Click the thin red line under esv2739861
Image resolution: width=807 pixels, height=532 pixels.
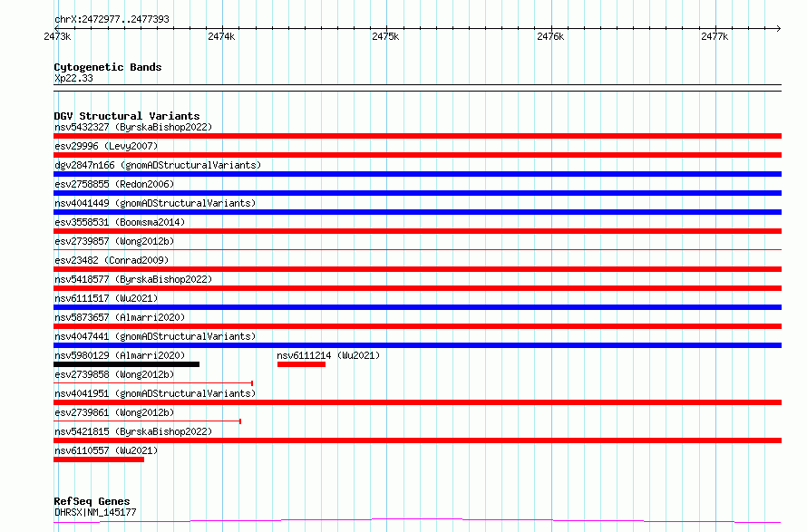click(x=147, y=421)
